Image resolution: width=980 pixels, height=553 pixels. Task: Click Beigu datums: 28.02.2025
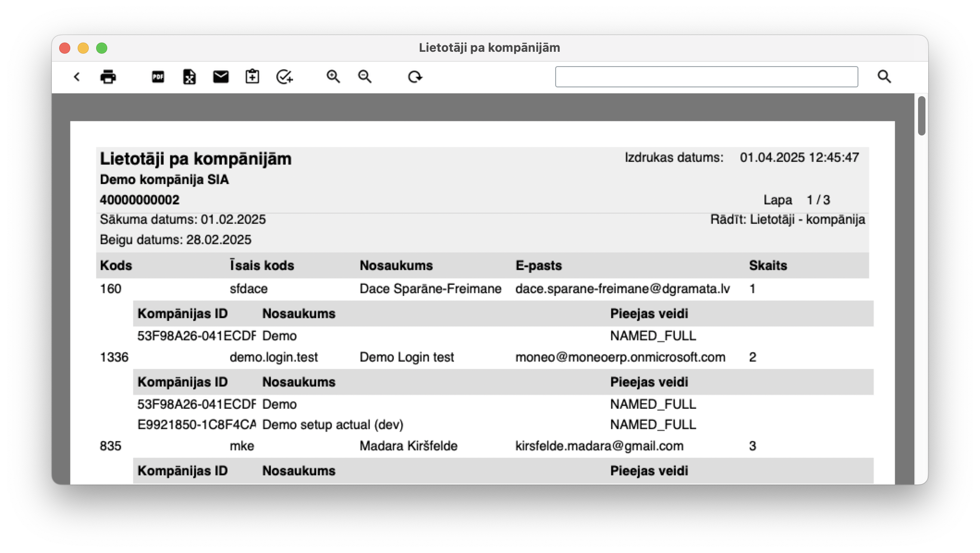tap(176, 240)
